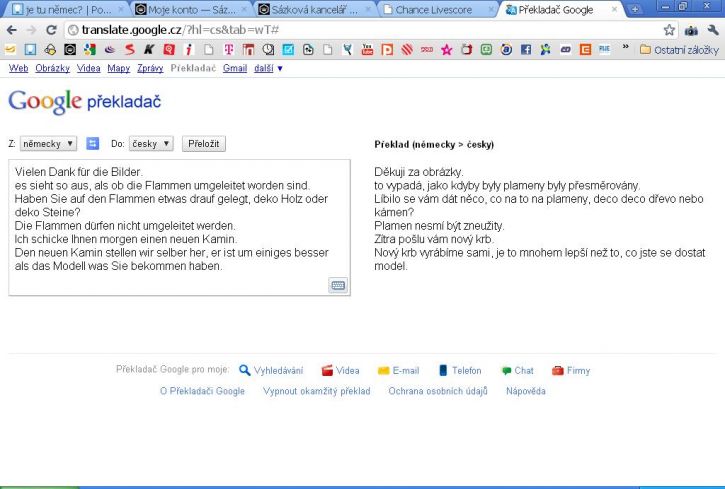Open the Facebook bookmark icon
Image resolution: width=725 pixels, height=489 pixels.
click(x=526, y=49)
